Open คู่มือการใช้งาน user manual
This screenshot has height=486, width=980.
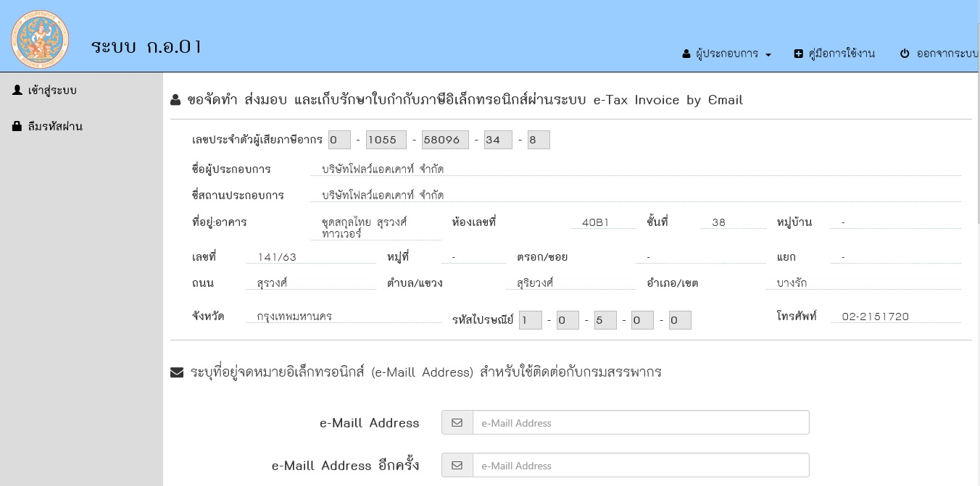click(841, 53)
